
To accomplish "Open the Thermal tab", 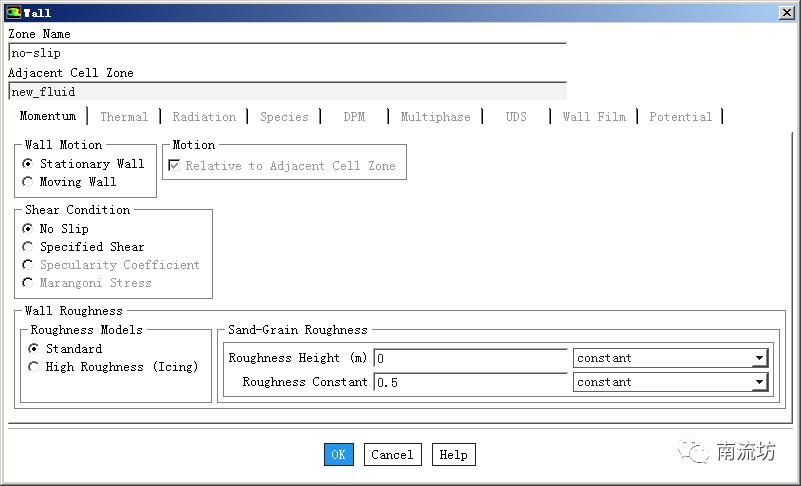I will 124,117.
